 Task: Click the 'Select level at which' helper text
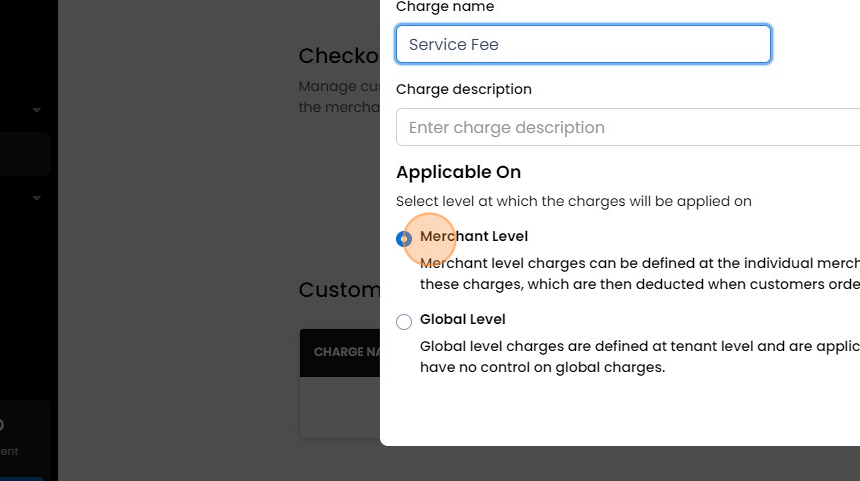point(574,202)
